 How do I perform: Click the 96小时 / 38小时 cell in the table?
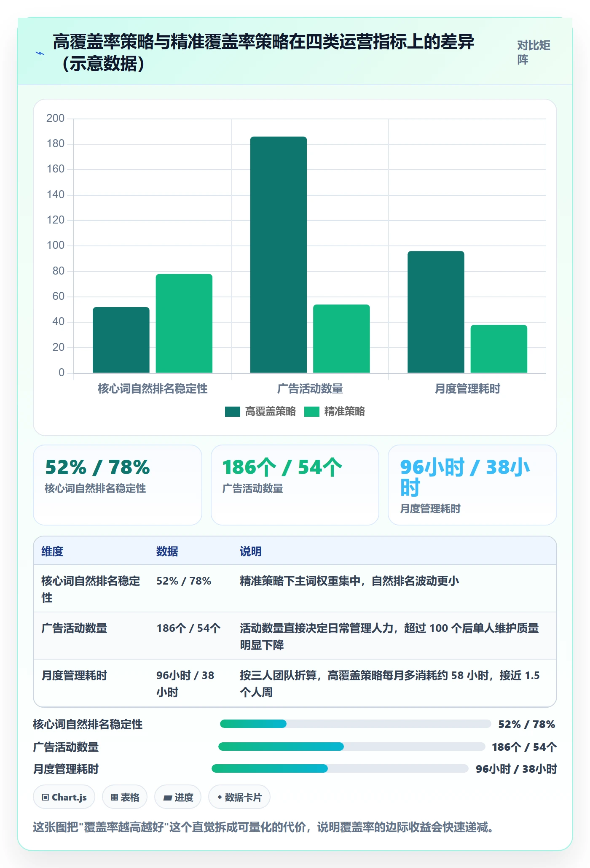pos(185,684)
